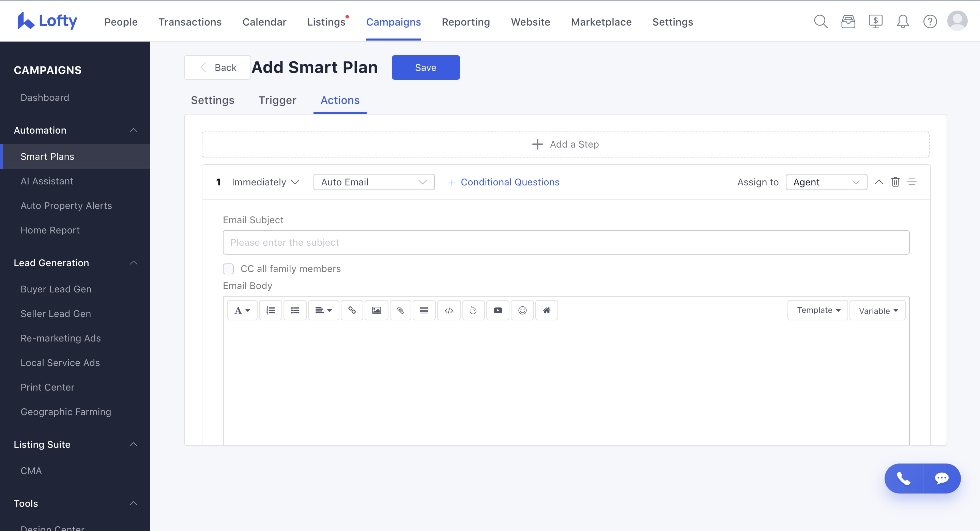Open Print Center in sidebar

47,387
